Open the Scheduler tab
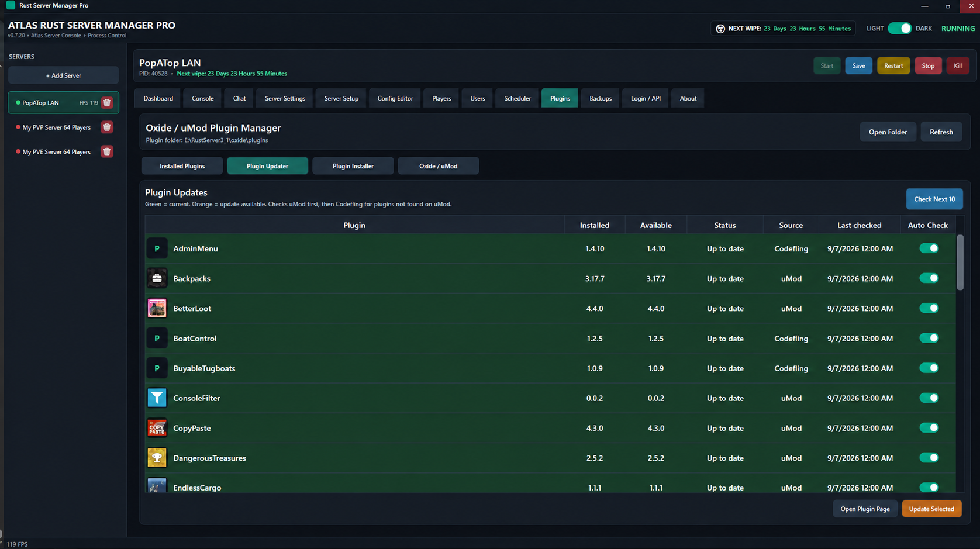 click(x=517, y=98)
